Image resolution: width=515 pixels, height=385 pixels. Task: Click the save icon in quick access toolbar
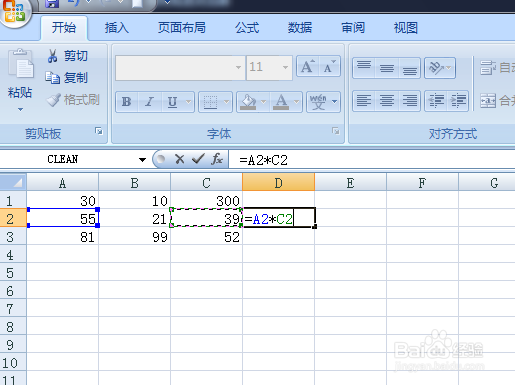tap(52, 3)
